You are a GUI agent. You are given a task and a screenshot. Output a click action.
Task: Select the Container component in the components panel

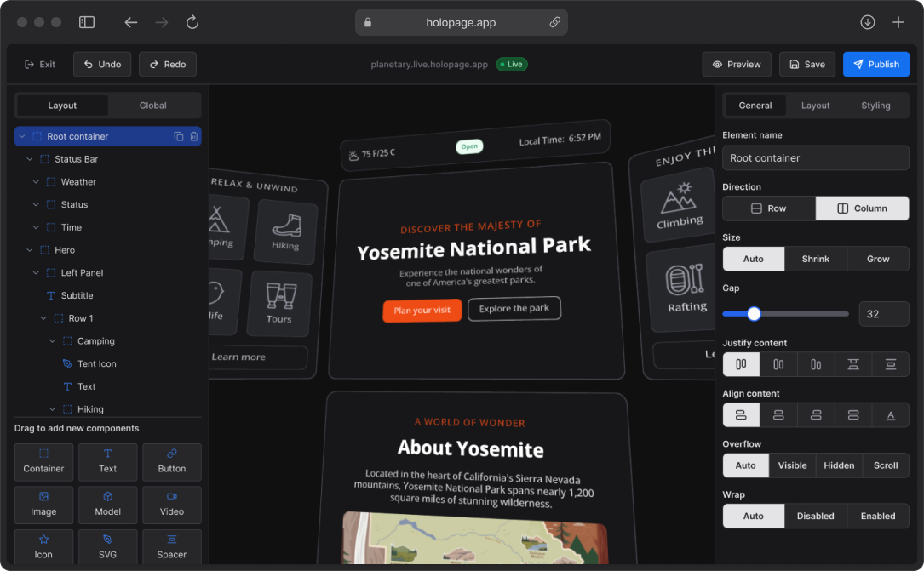coord(43,462)
